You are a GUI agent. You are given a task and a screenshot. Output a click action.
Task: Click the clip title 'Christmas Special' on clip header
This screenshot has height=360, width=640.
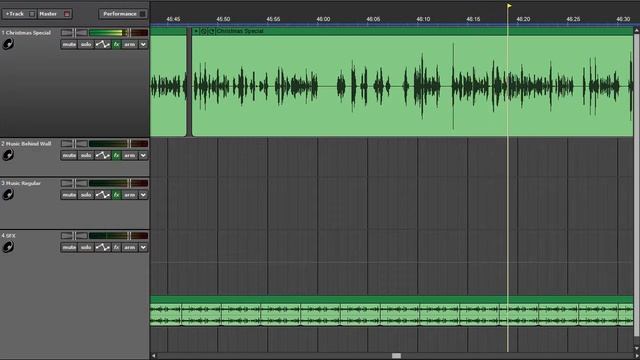pyautogui.click(x=240, y=31)
